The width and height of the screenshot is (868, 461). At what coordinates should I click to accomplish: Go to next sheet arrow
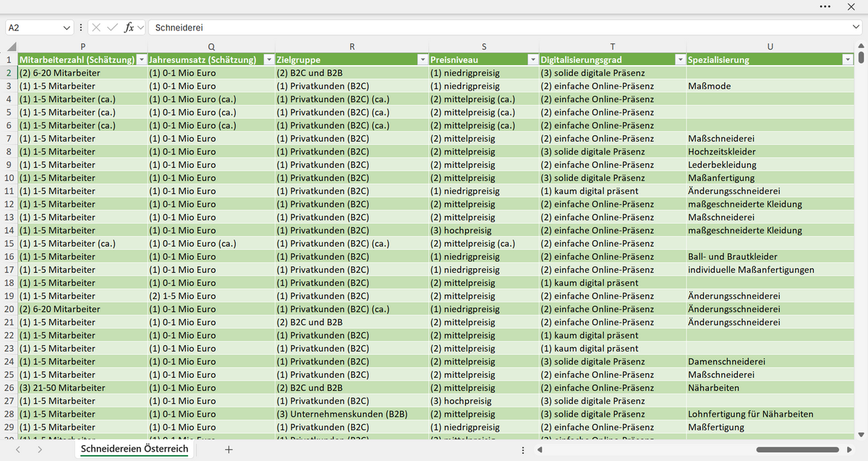tap(40, 449)
